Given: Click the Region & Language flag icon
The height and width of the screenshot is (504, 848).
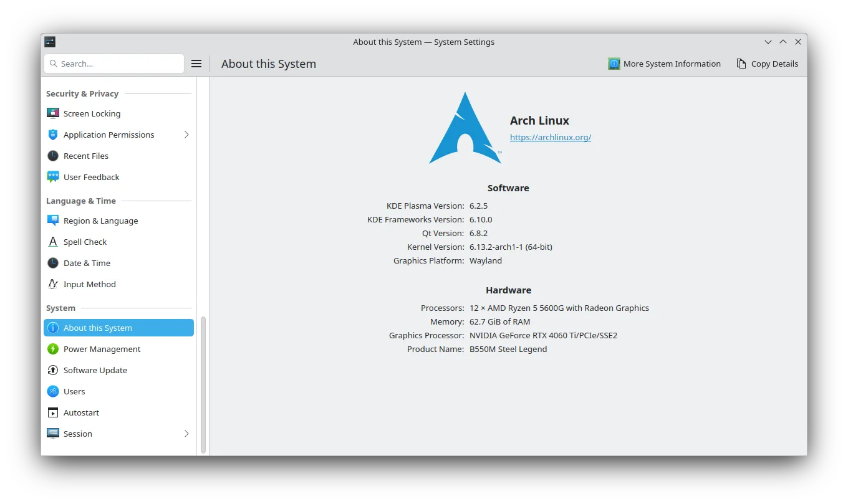Looking at the screenshot, I should point(53,221).
